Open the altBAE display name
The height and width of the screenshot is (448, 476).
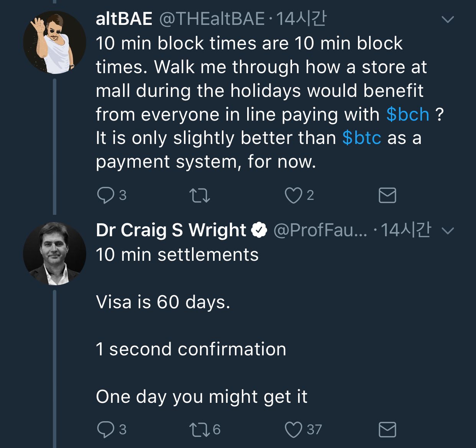pos(124,19)
